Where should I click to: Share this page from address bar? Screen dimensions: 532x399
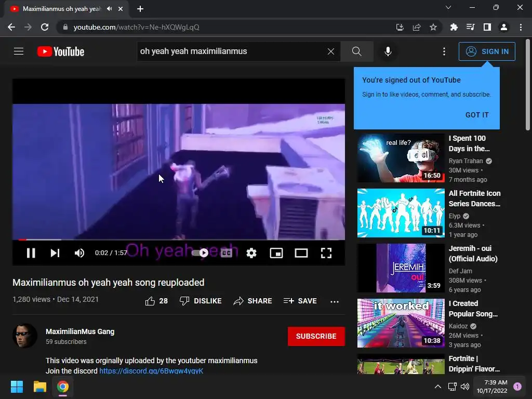[417, 27]
